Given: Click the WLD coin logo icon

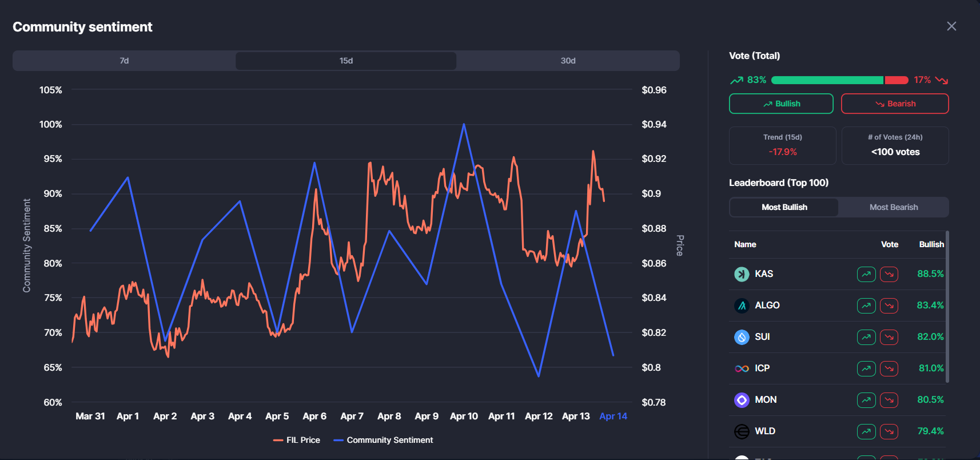Looking at the screenshot, I should (742, 431).
